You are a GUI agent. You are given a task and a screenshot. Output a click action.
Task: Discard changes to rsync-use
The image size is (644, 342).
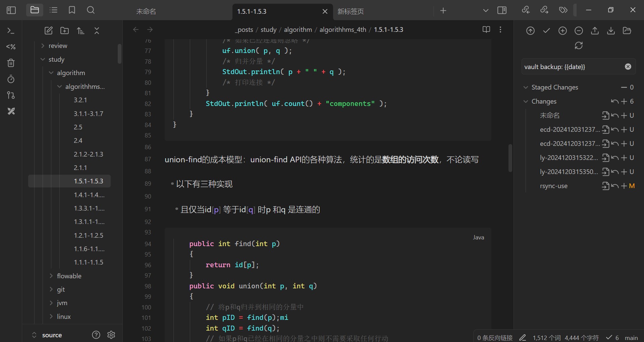click(614, 186)
